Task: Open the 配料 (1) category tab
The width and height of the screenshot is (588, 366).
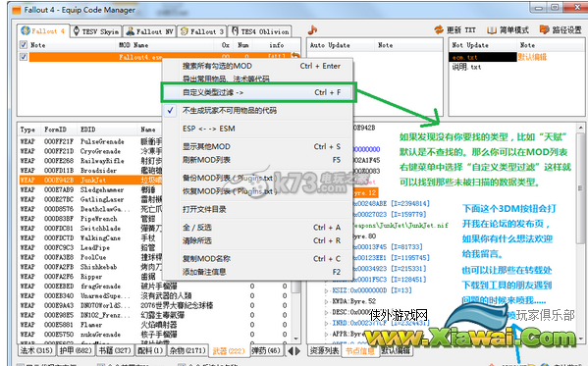Action: pos(150,350)
